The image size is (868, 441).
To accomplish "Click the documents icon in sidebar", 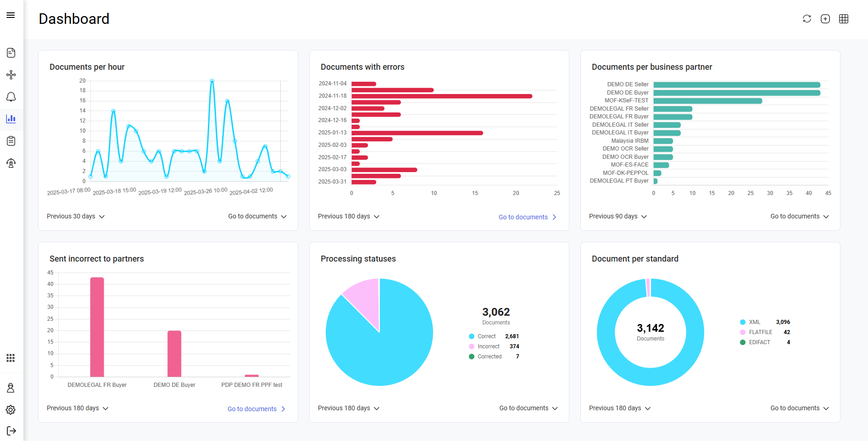I will (x=11, y=53).
